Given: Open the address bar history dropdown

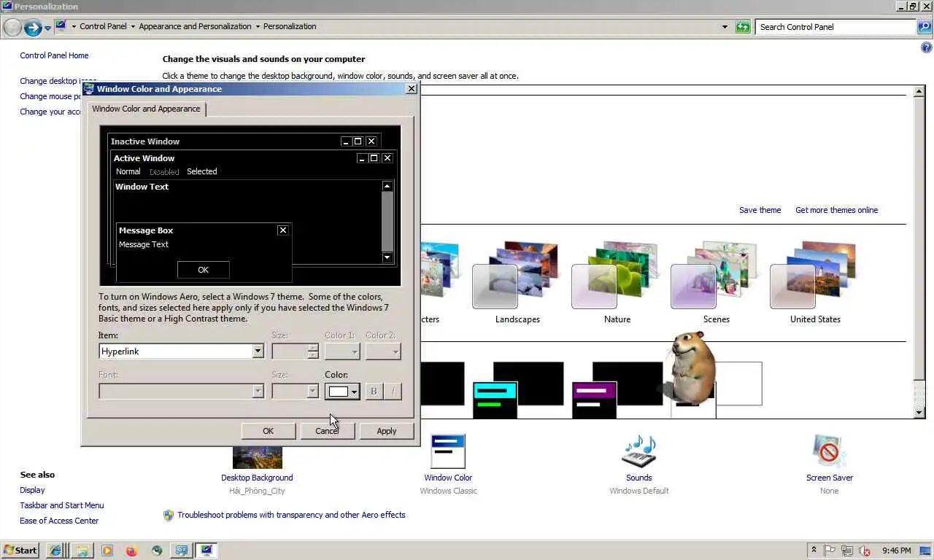Looking at the screenshot, I should 725,27.
